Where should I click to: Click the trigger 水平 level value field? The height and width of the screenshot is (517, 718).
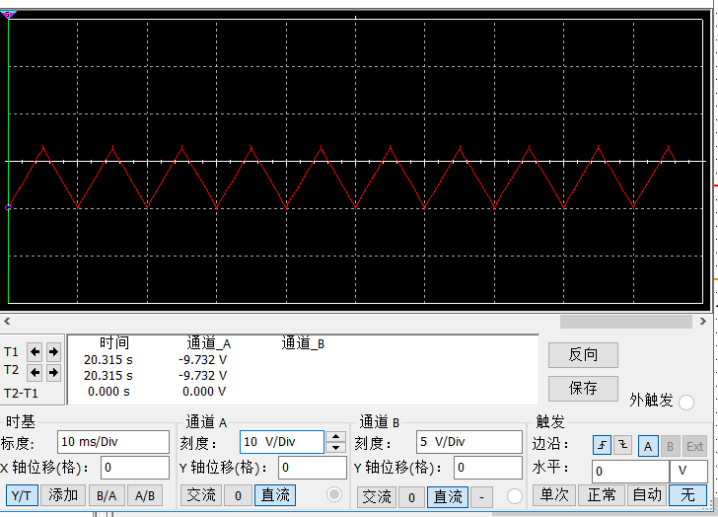click(x=631, y=471)
